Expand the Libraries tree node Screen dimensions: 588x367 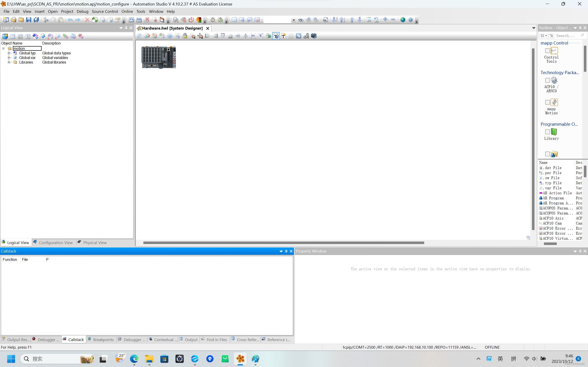(9, 62)
